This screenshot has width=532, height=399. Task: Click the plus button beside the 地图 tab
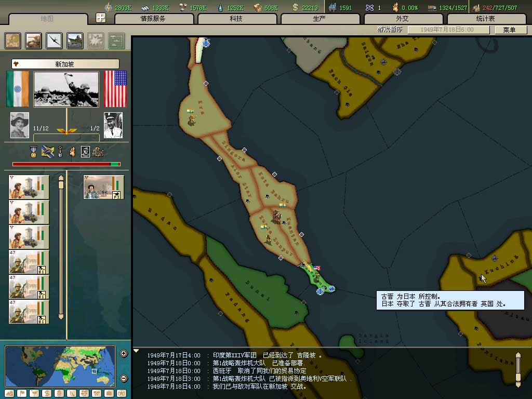click(100, 18)
